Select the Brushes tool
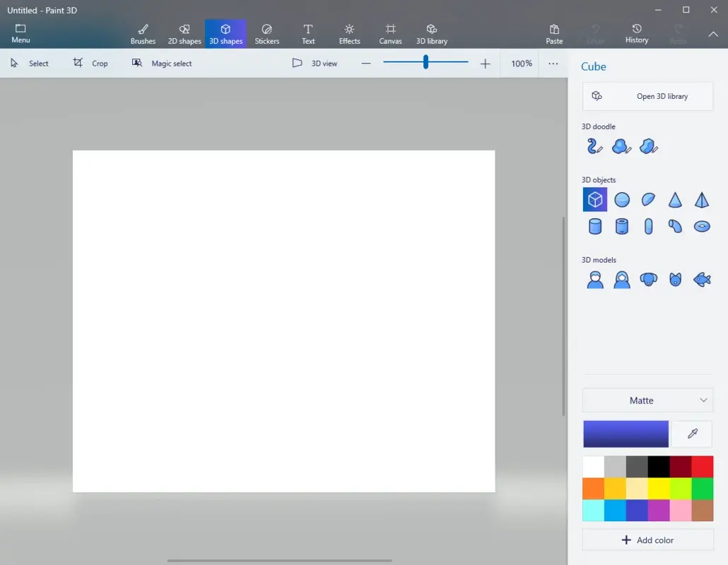This screenshot has width=728, height=565. click(143, 33)
